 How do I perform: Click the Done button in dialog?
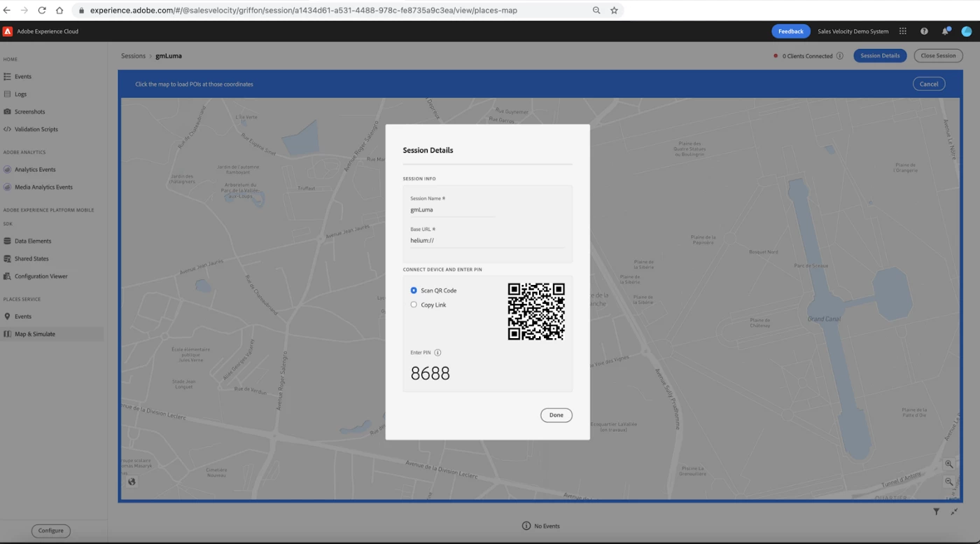point(556,415)
